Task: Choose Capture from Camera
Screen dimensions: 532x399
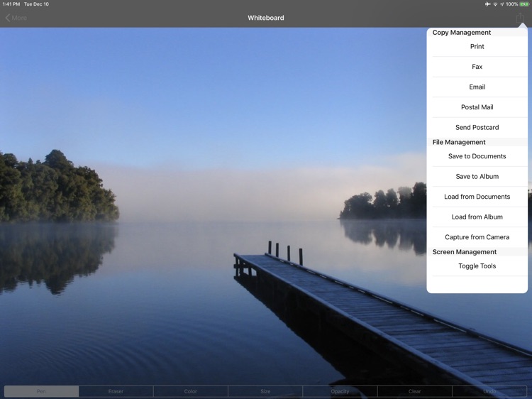Action: (477, 237)
